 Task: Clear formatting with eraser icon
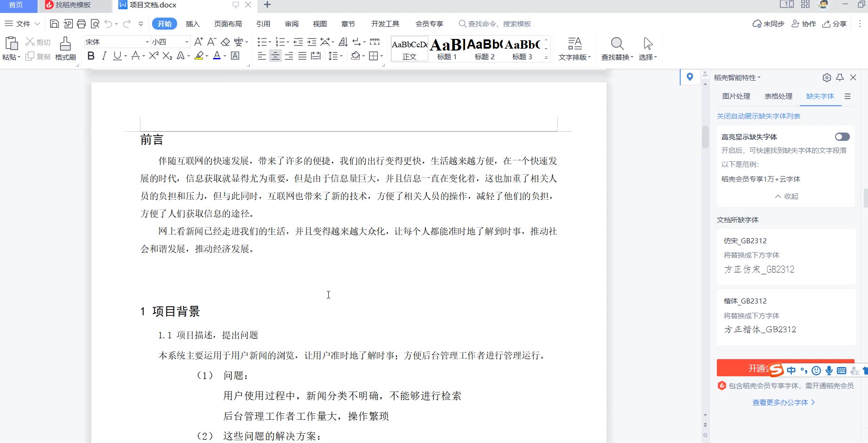(225, 42)
